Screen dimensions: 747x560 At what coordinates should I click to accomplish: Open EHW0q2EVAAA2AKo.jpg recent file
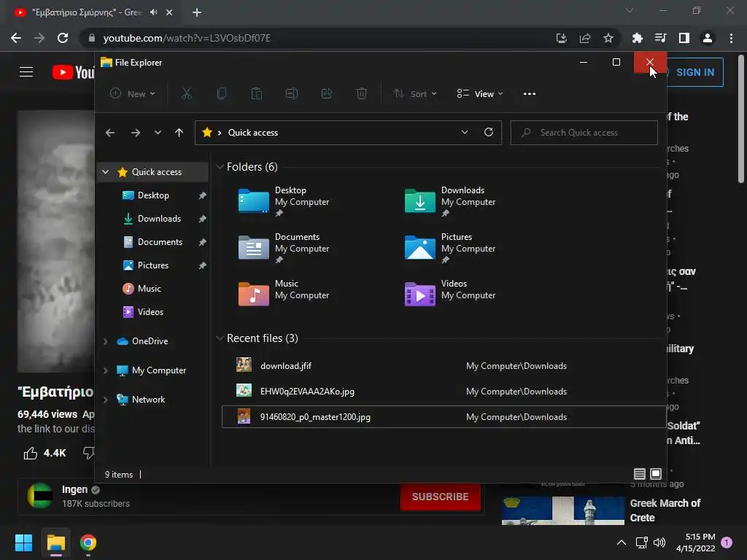tap(443, 392)
